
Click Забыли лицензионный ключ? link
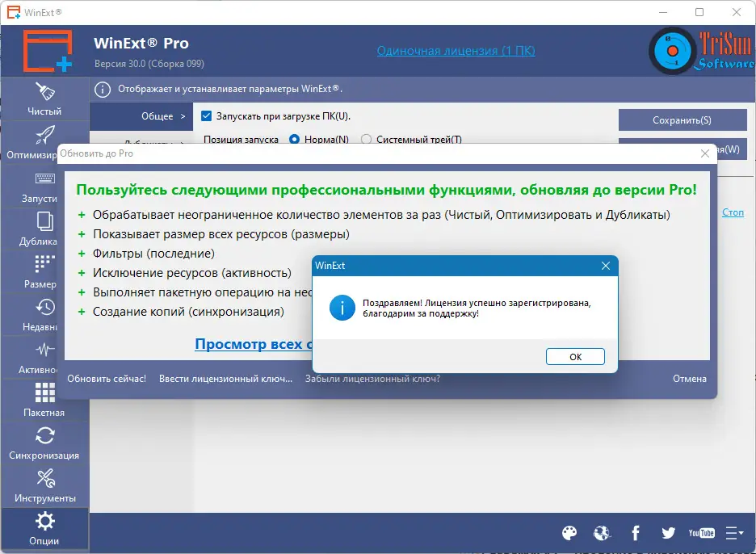(372, 379)
